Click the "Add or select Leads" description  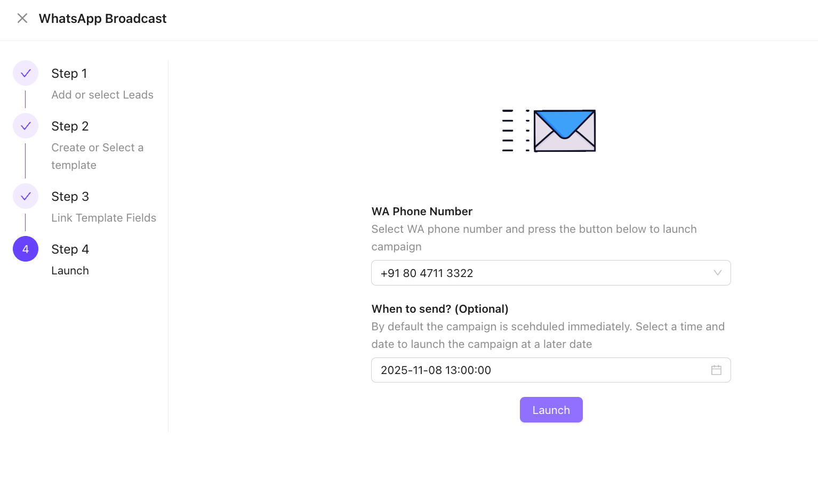[102, 95]
